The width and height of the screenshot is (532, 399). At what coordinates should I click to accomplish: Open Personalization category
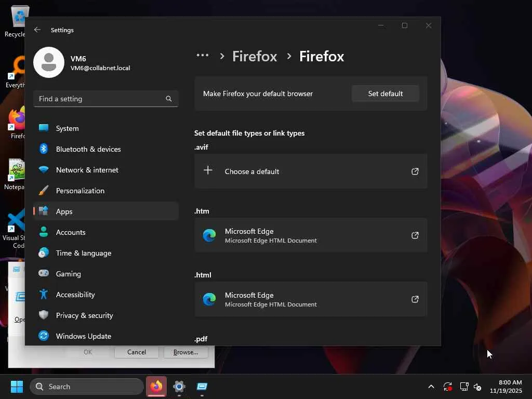click(106, 191)
